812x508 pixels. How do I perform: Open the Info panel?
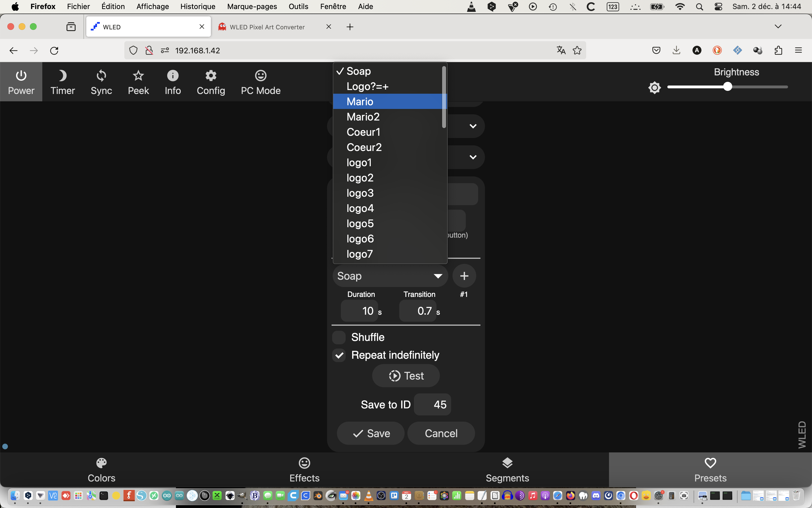(173, 82)
